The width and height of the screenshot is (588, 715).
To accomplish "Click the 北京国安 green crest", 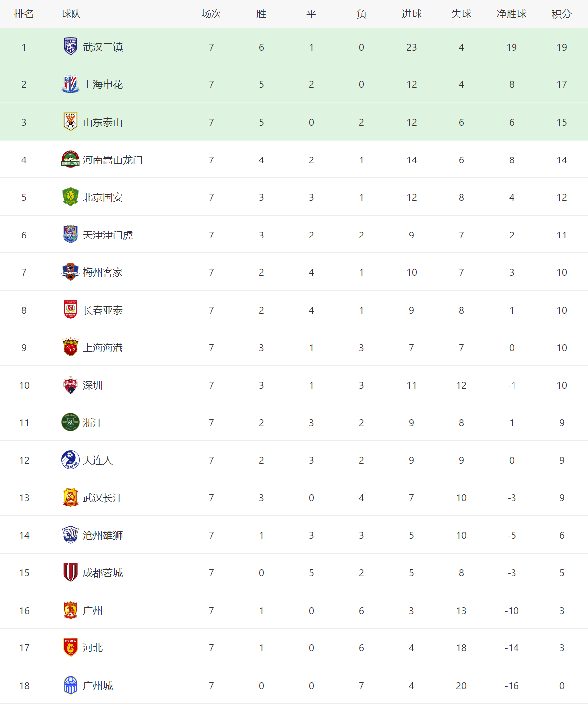I will [71, 197].
